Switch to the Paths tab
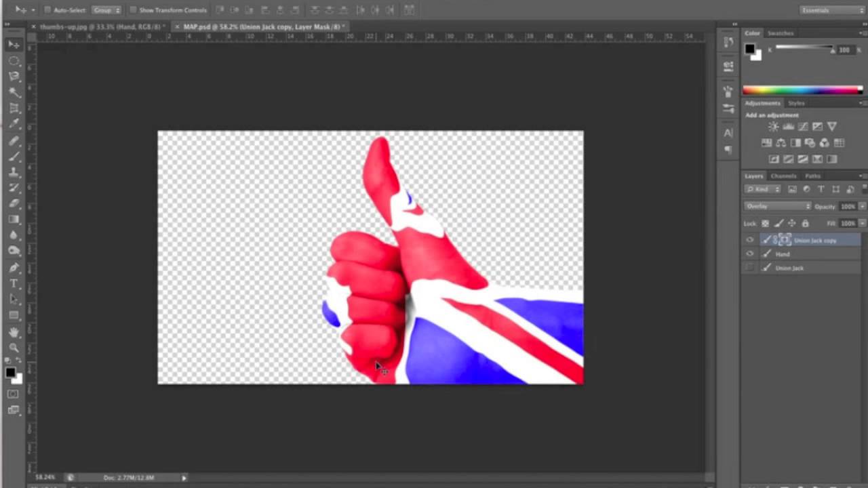868x488 pixels. (x=813, y=176)
